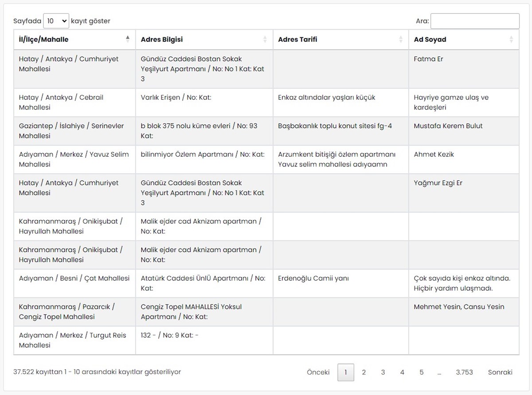Click current page 1 button
532x395 pixels.
tap(346, 372)
